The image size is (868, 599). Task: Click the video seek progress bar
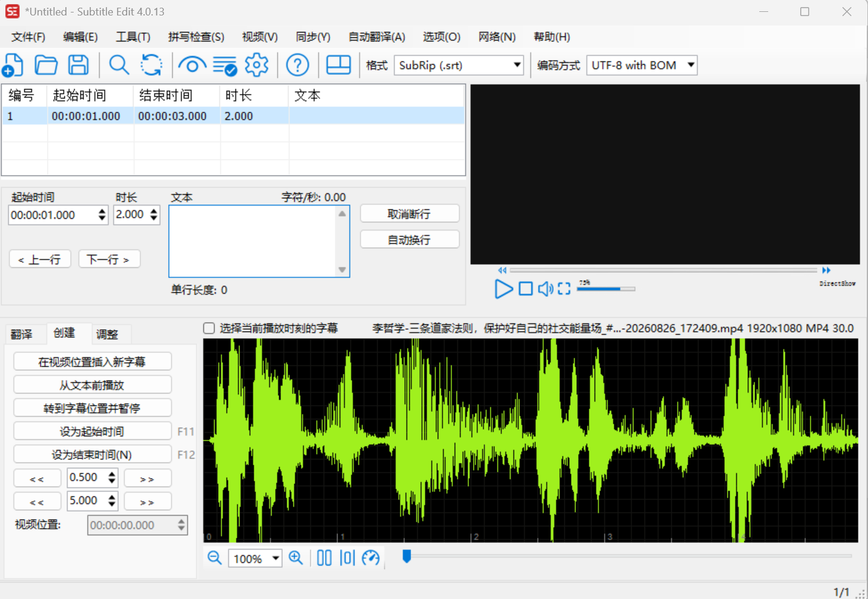[664, 270]
